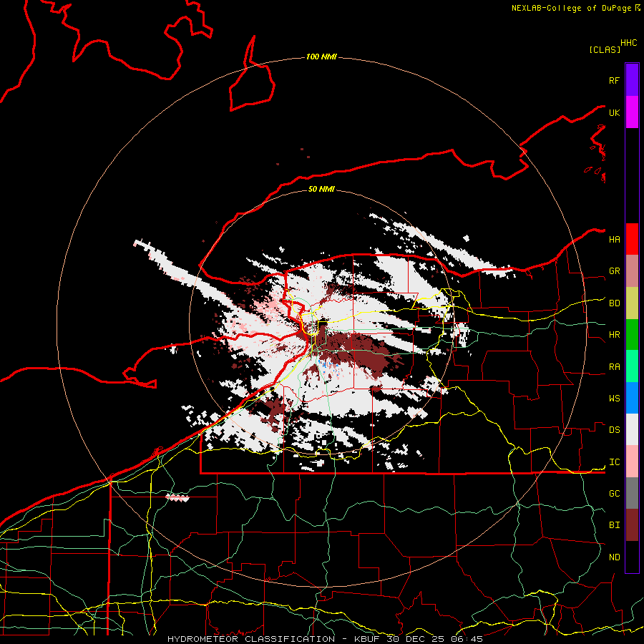This screenshot has width=644, height=644.
Task: Click the ND legend label
Action: pyautogui.click(x=614, y=557)
